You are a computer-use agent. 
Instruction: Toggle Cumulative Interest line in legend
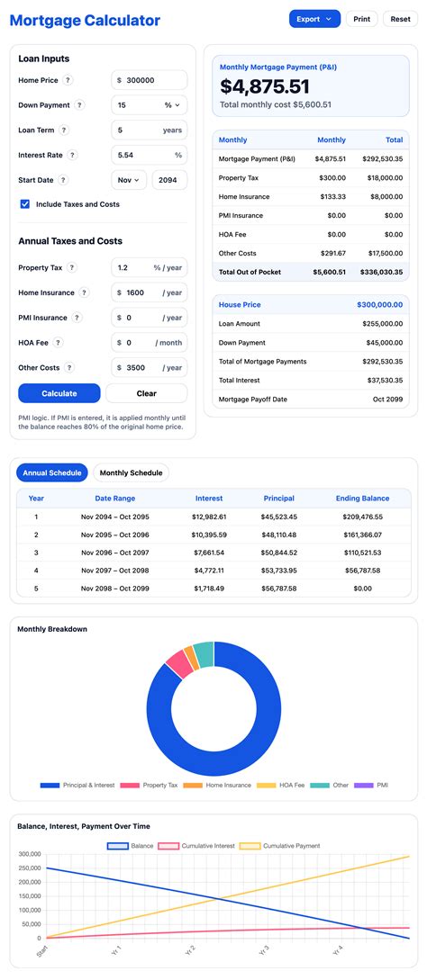pos(168,846)
